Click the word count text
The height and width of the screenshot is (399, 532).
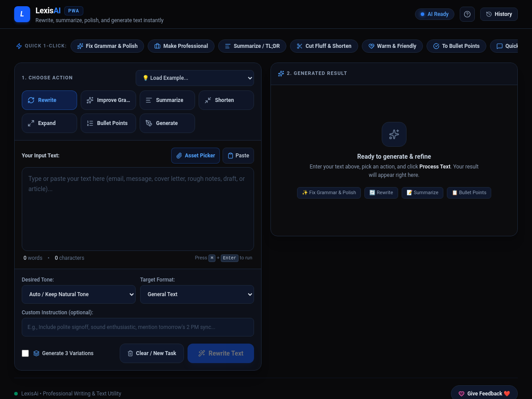(x=33, y=258)
